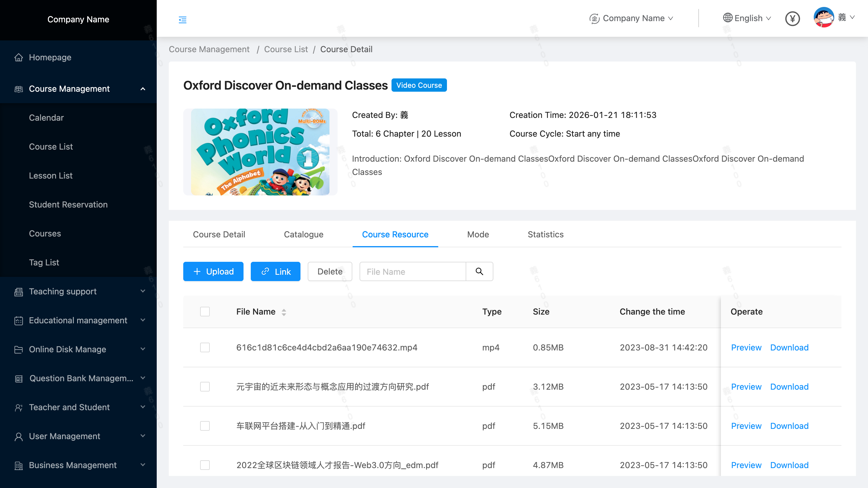The width and height of the screenshot is (868, 488).
Task: Click the yen currency icon
Action: (792, 18)
